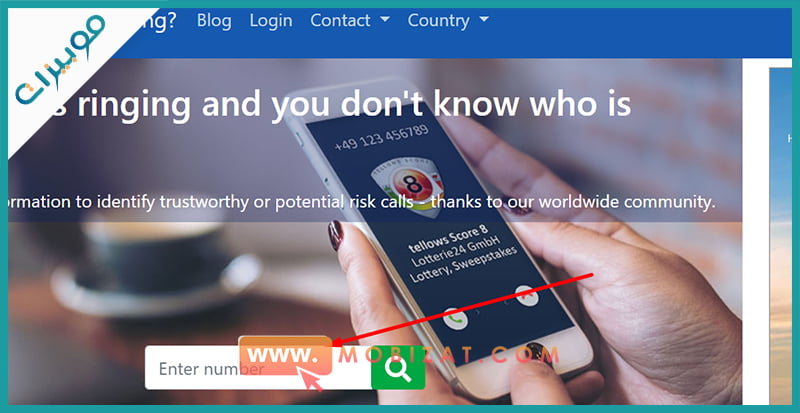The height and width of the screenshot is (413, 800).
Task: Focus the Enter number search field
Action: 258,368
